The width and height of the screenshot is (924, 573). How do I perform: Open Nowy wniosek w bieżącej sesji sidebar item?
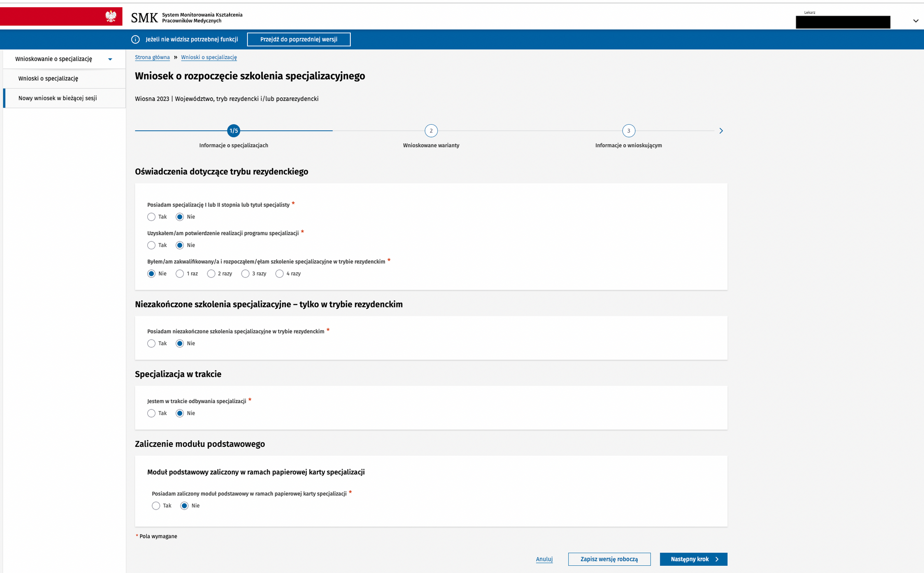(x=64, y=98)
